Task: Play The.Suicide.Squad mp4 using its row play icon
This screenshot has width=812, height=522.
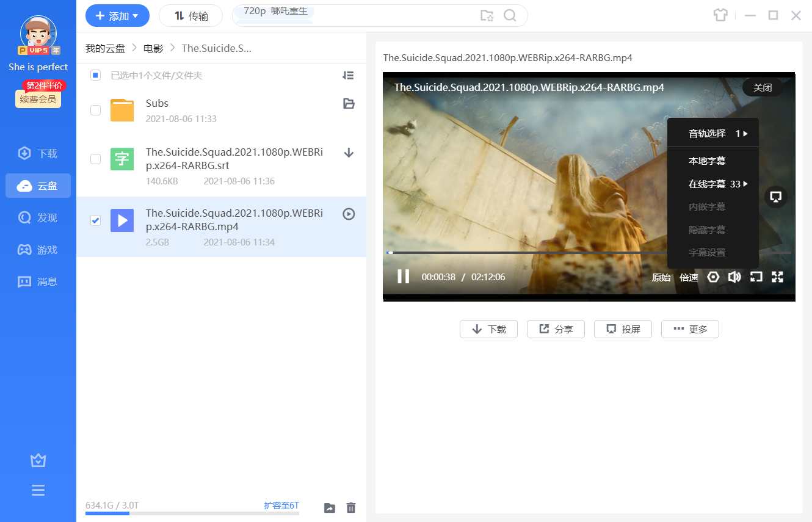Action: (x=349, y=214)
